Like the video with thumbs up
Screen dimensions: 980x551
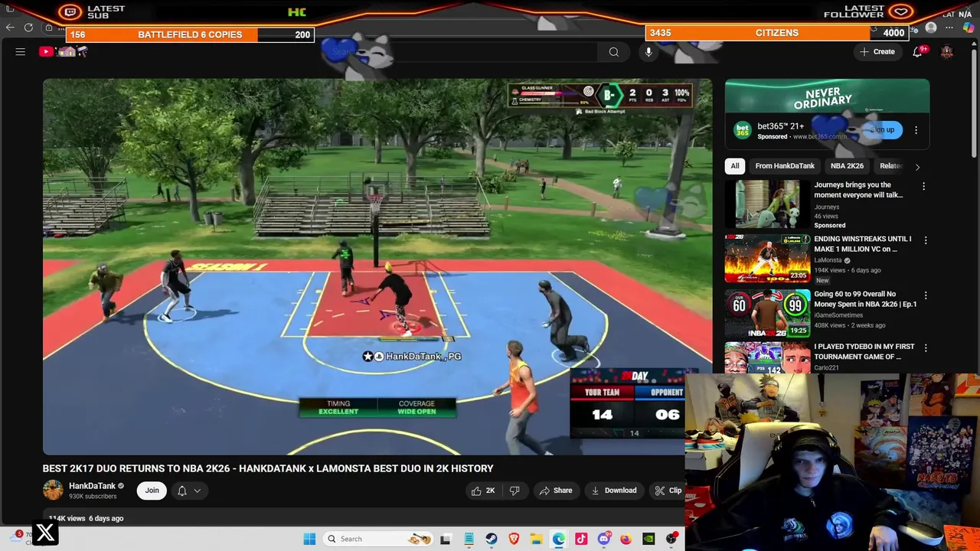[x=483, y=491]
